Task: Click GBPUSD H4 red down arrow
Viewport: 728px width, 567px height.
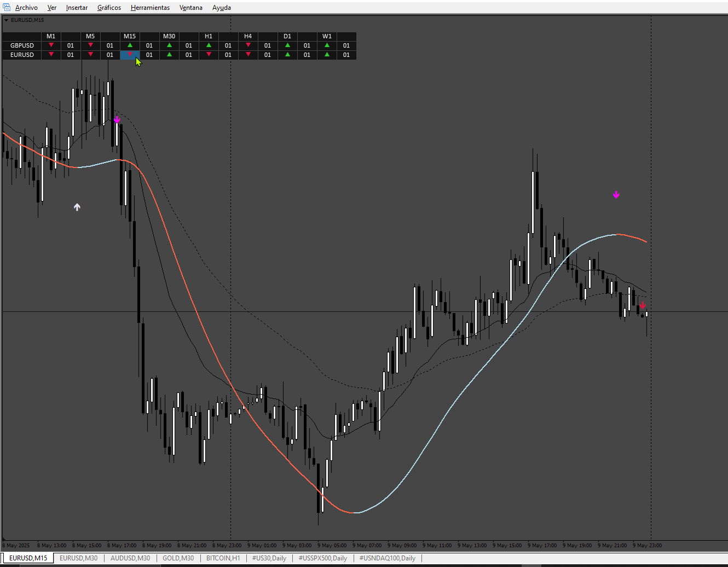Action: point(248,45)
